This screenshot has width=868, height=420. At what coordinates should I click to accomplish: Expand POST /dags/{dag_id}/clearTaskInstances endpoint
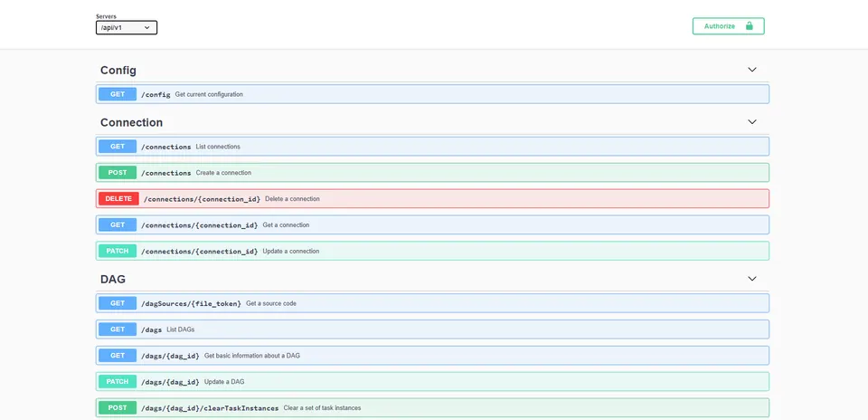pos(432,408)
